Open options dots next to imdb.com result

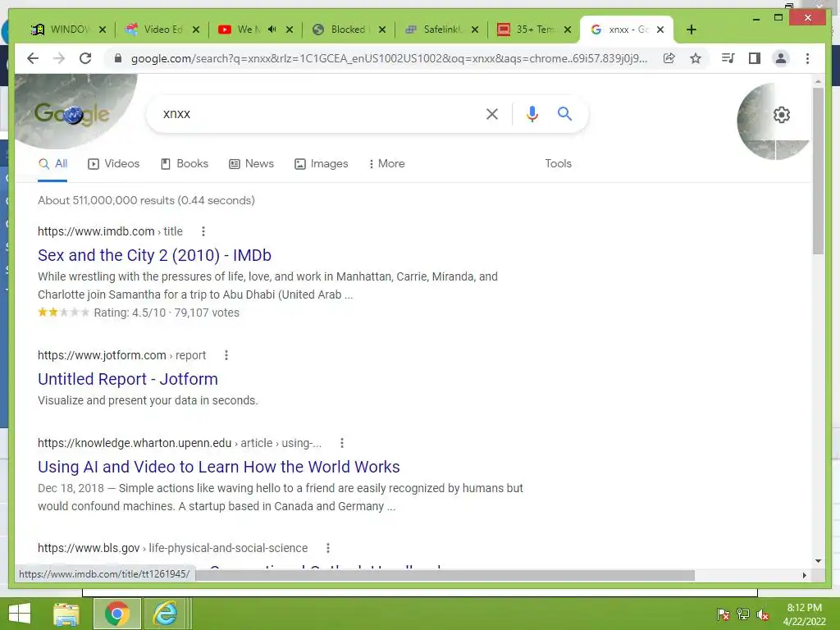(203, 231)
